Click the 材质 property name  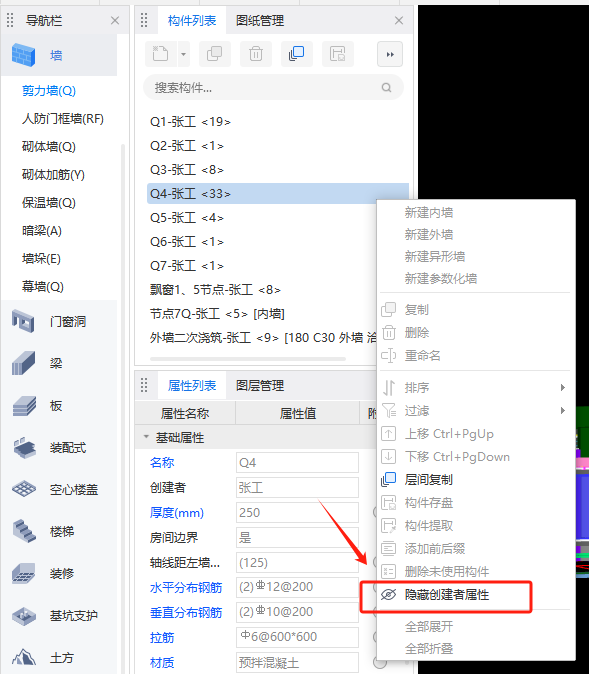click(162, 662)
